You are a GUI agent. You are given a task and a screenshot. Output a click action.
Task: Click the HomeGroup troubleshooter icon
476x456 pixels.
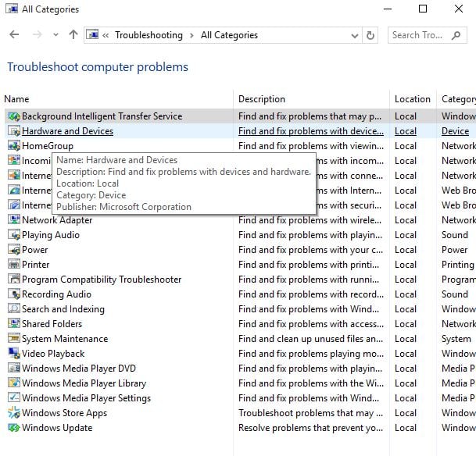pyautogui.click(x=14, y=146)
